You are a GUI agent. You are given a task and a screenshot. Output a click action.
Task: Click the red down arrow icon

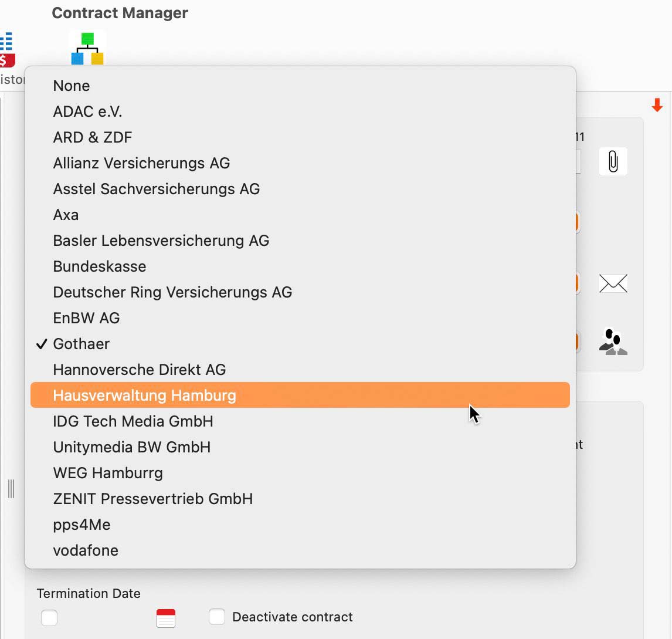coord(657,105)
